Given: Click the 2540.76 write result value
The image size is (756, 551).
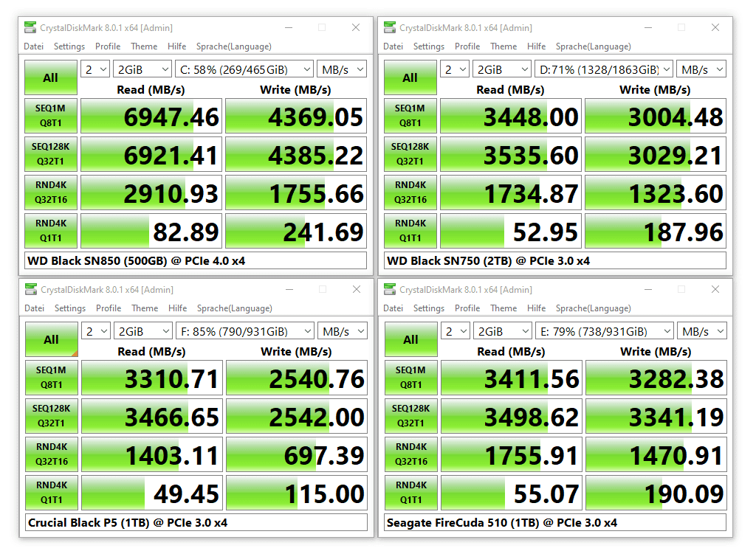Looking at the screenshot, I should (297, 378).
